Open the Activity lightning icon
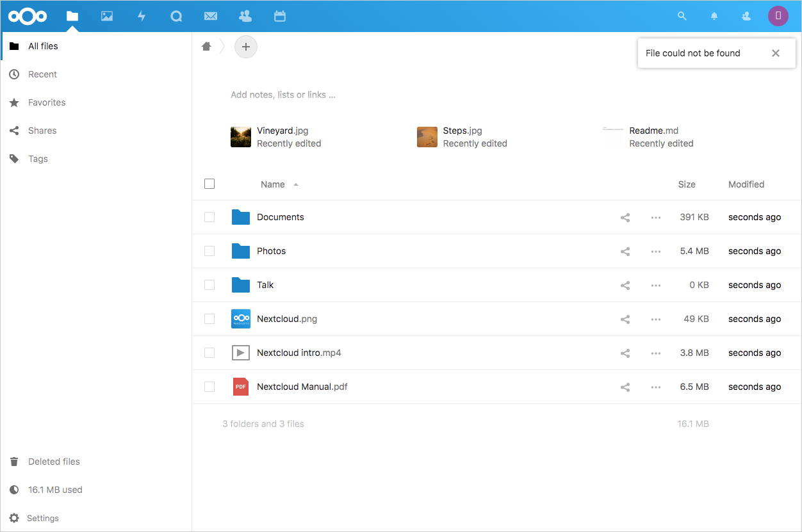Screen dimensions: 802x532 142,16
